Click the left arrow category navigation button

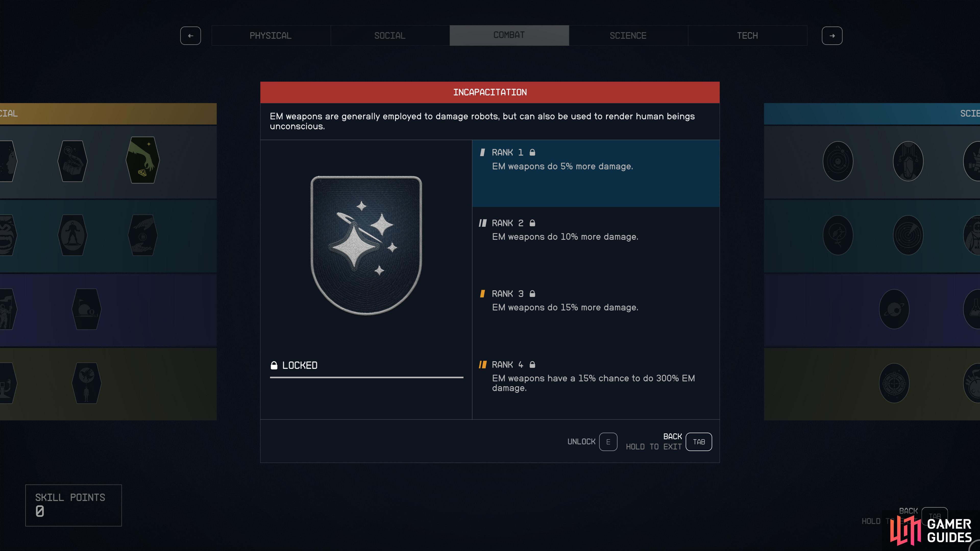click(191, 36)
